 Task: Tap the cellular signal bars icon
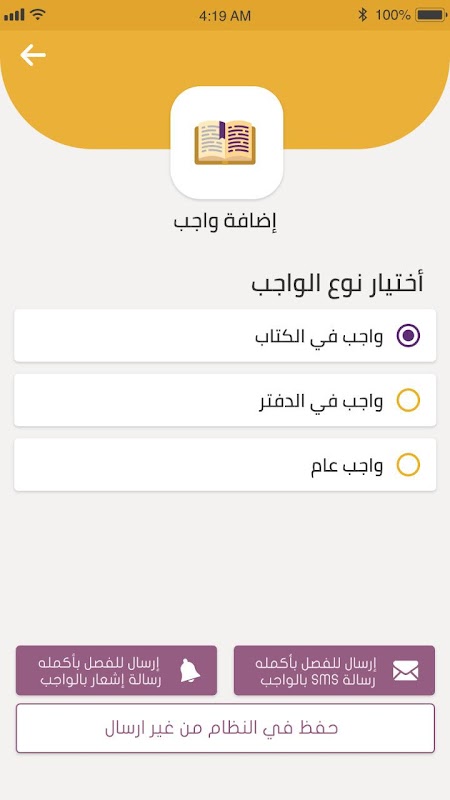point(14,15)
